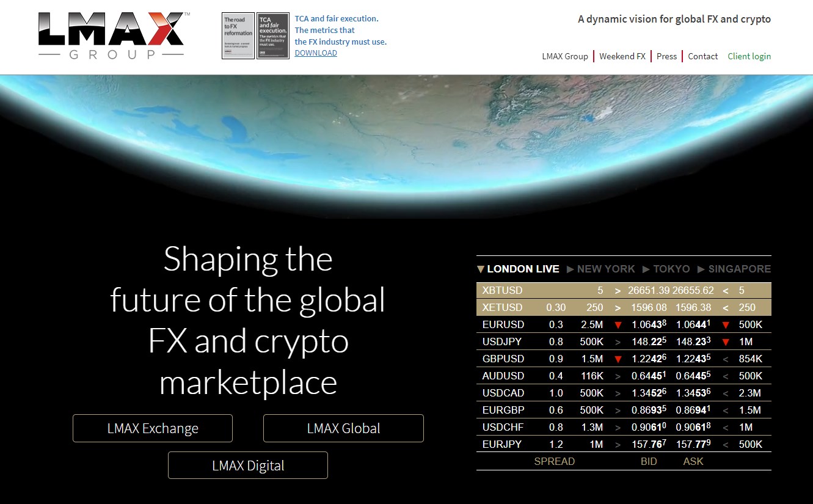Click the USDCHF instrument name
Viewport: 813px width, 504px height.
[x=503, y=427]
